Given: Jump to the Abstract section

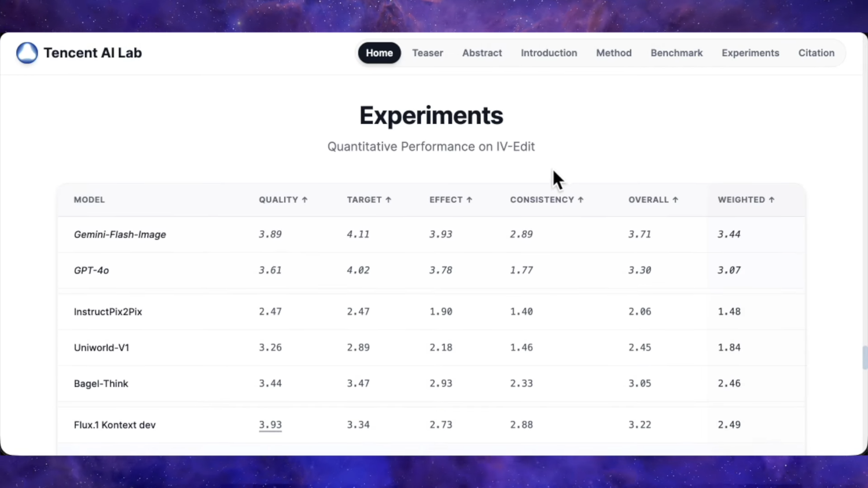Looking at the screenshot, I should 482,53.
